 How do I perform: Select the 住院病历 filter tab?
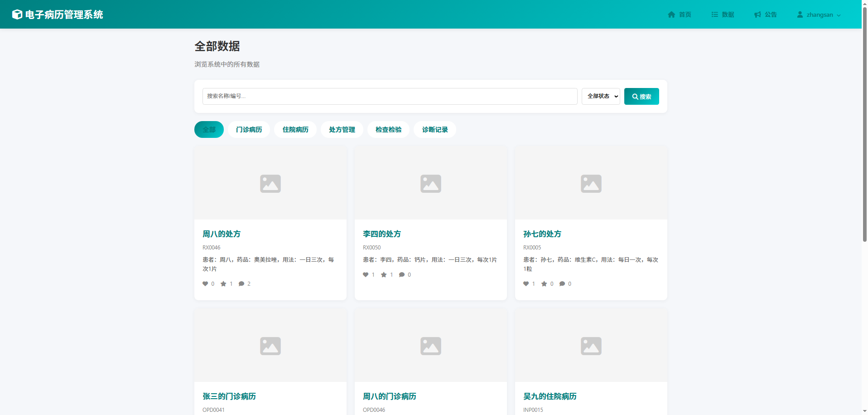295,129
